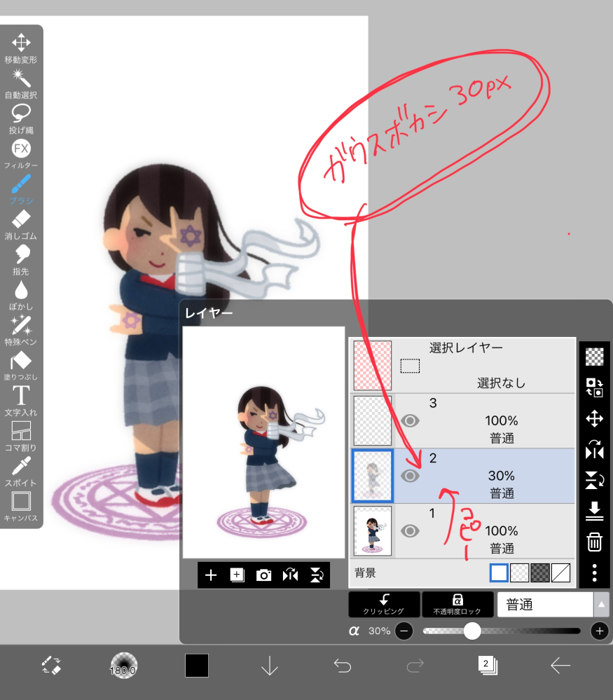Add a new layer with plus icon
The height and width of the screenshot is (700, 613).
click(211, 575)
